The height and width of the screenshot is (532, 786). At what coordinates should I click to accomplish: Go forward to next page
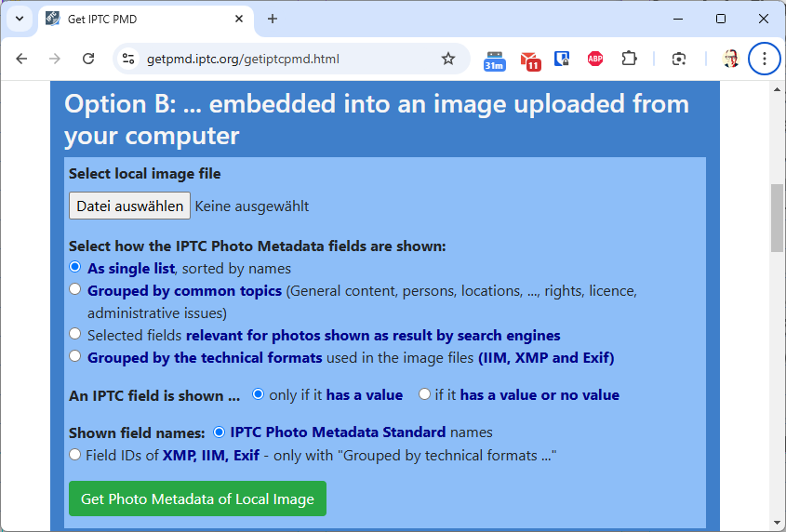pyautogui.click(x=55, y=59)
